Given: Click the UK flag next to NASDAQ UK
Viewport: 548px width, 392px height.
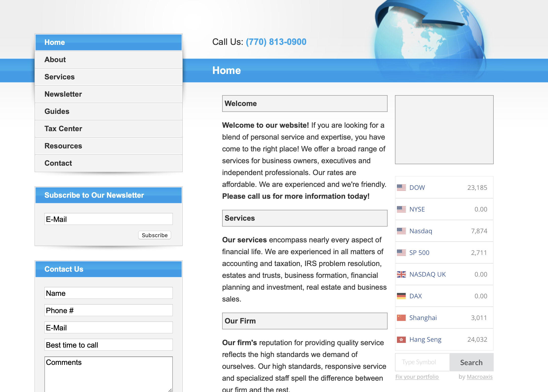Looking at the screenshot, I should point(401,274).
